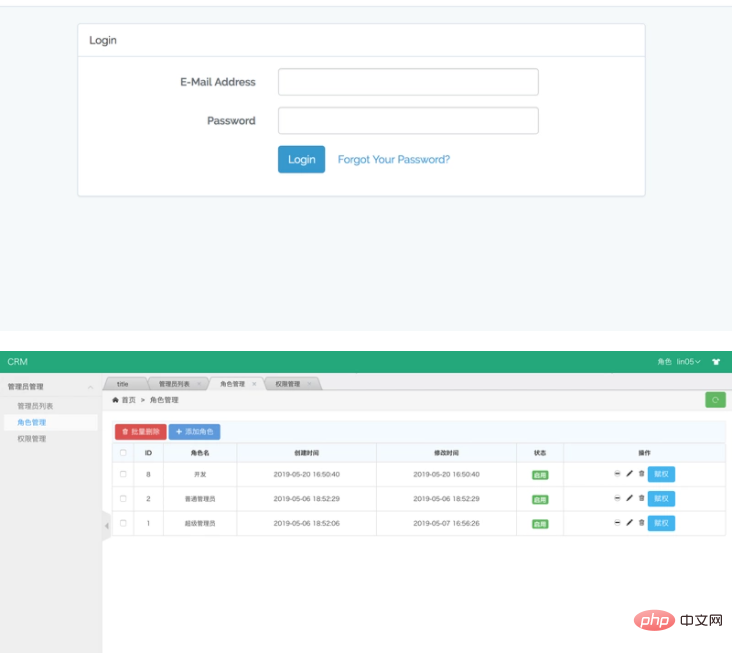Viewport: 733px width, 653px height.
Task: Close the 管理员列表 tab
Action: click(199, 384)
